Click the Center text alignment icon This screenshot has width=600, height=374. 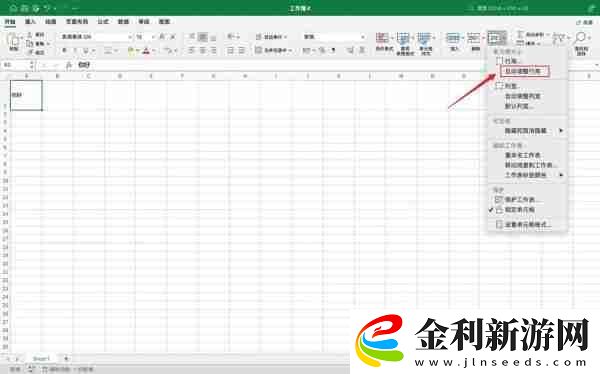(x=202, y=50)
